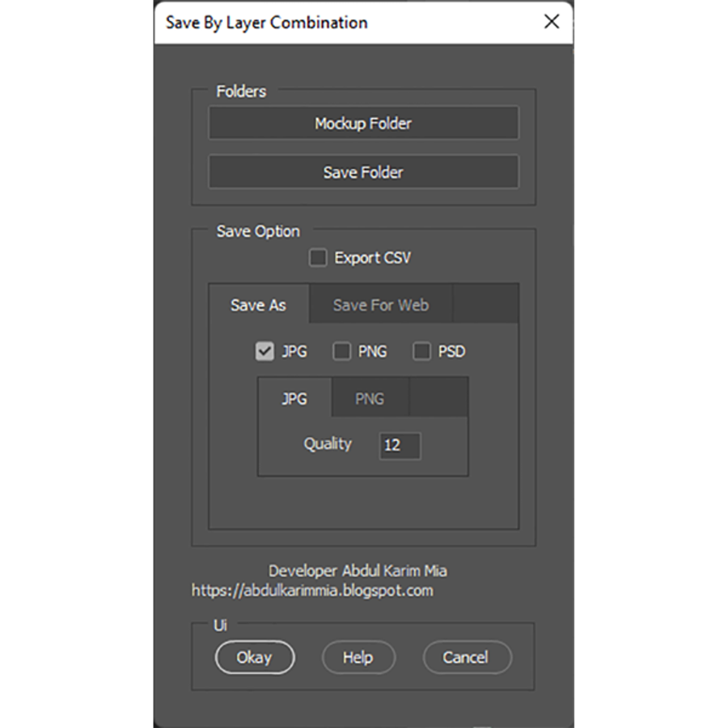Click the Okay button

coord(255,658)
